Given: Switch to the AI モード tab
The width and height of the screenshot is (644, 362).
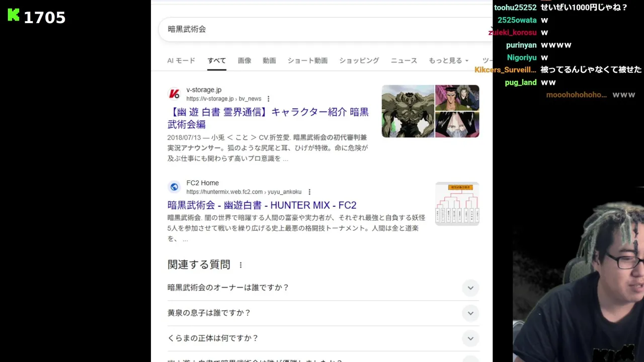Looking at the screenshot, I should click(x=181, y=60).
